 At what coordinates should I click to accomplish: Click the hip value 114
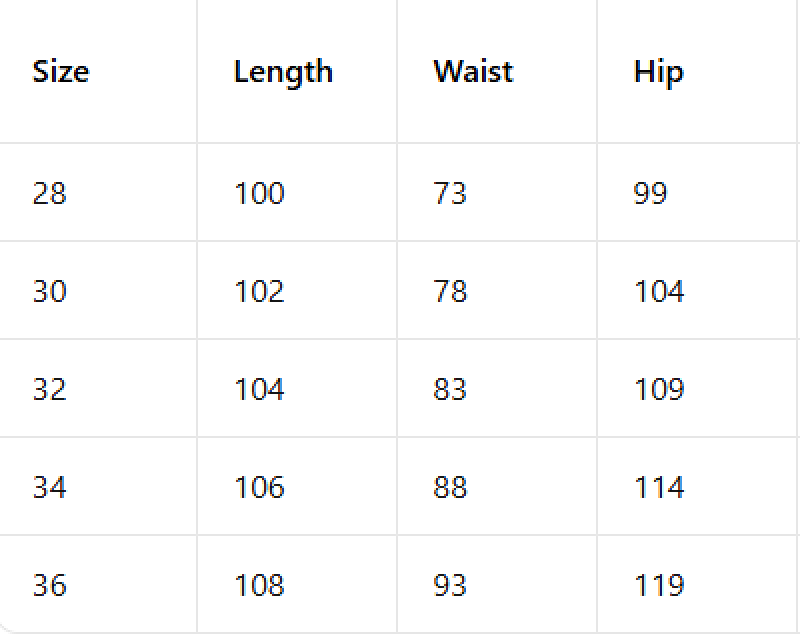[659, 487]
